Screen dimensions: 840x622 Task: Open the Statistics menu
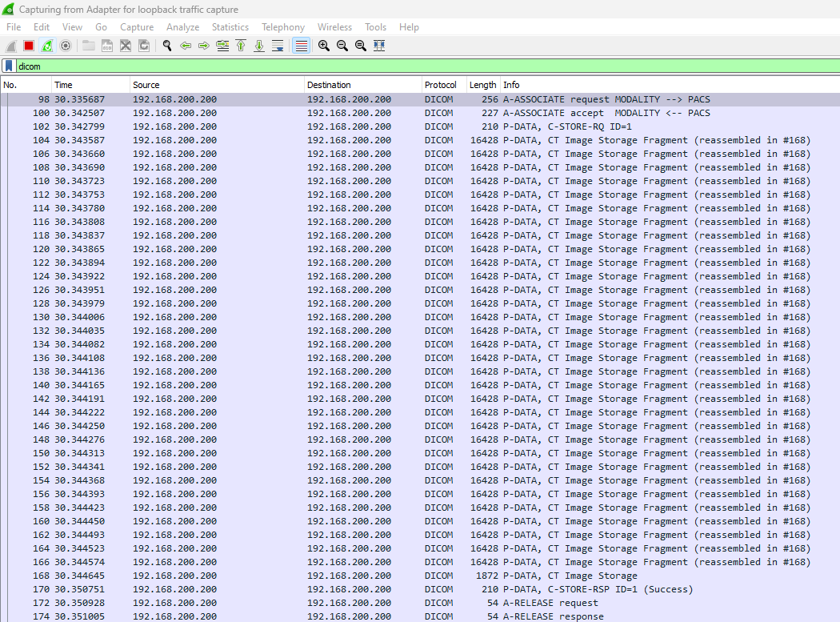[x=230, y=27]
